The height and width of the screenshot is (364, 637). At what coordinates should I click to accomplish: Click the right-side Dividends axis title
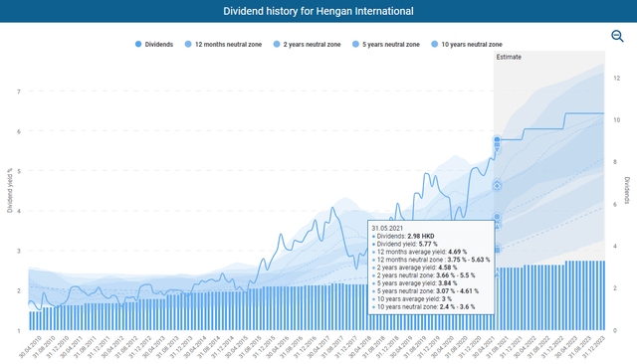pyautogui.click(x=627, y=190)
